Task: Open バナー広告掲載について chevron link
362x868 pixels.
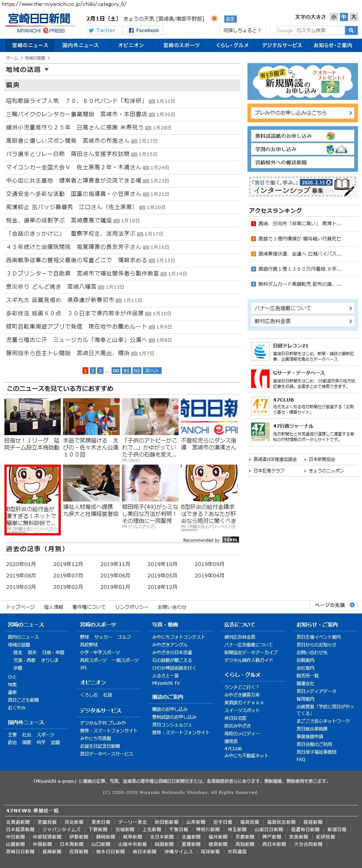Action: pos(302,308)
